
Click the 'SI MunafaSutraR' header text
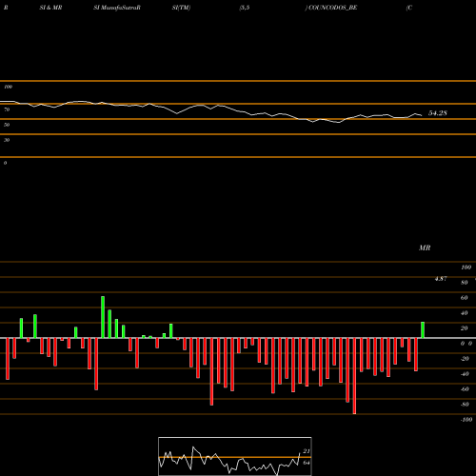(x=117, y=8)
